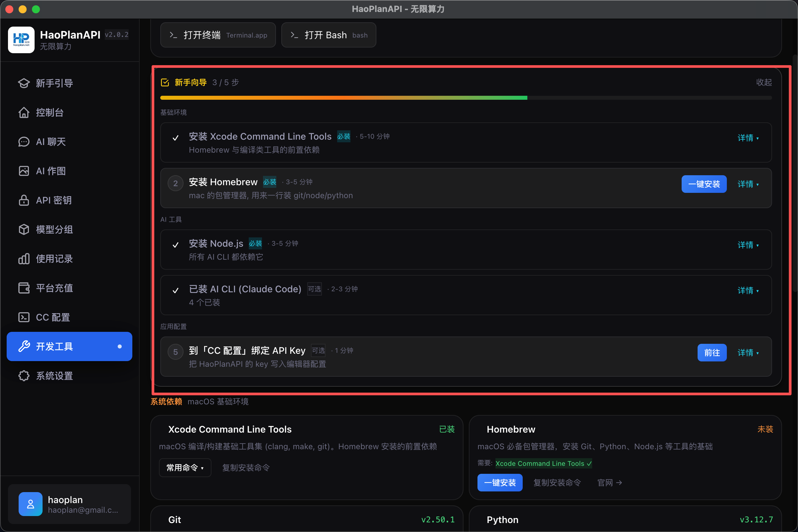Click the wizard progress bar
Viewport: 798px width, 532px height.
point(466,98)
